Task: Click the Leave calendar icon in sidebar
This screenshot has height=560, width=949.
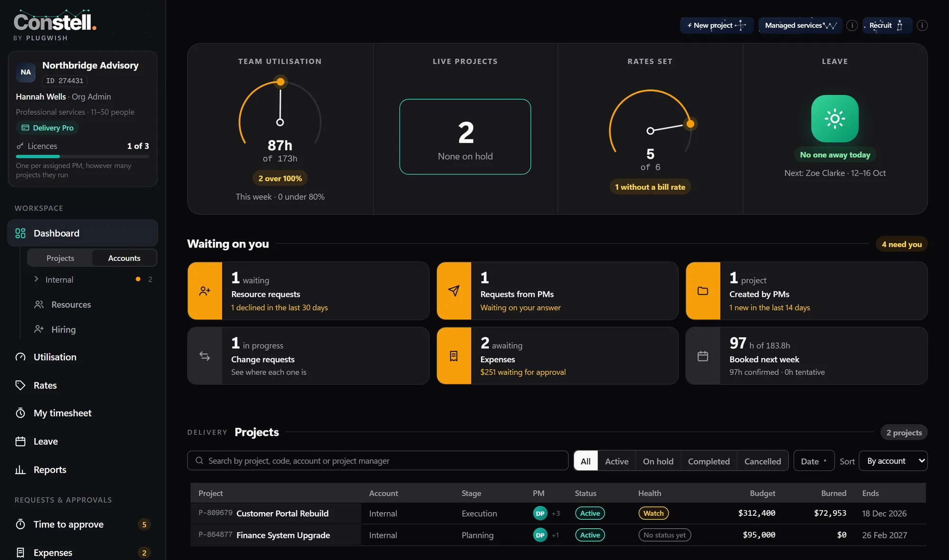Action: coord(20,441)
